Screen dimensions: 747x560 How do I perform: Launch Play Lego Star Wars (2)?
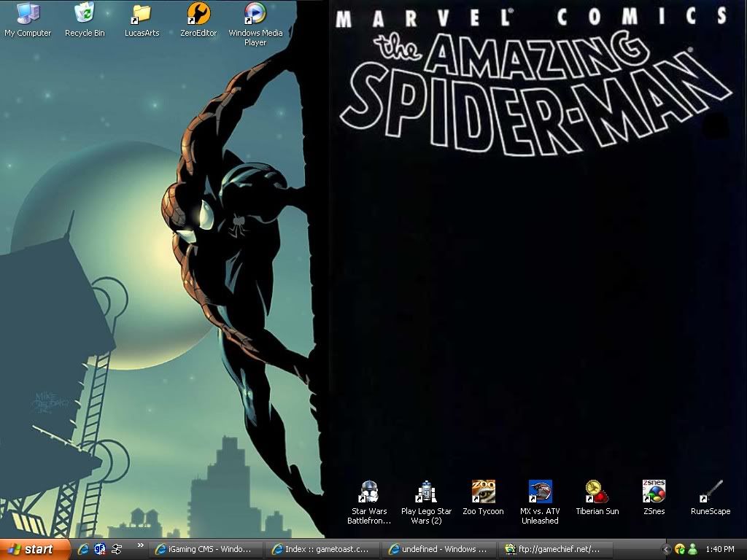(426, 502)
